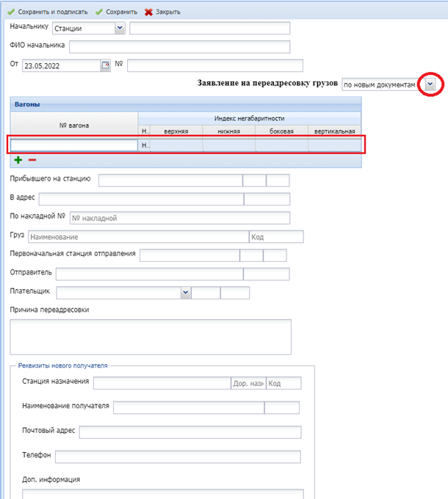The width and height of the screenshot is (448, 499).
Task: Click the Сохранить и подписать button
Action: point(48,12)
